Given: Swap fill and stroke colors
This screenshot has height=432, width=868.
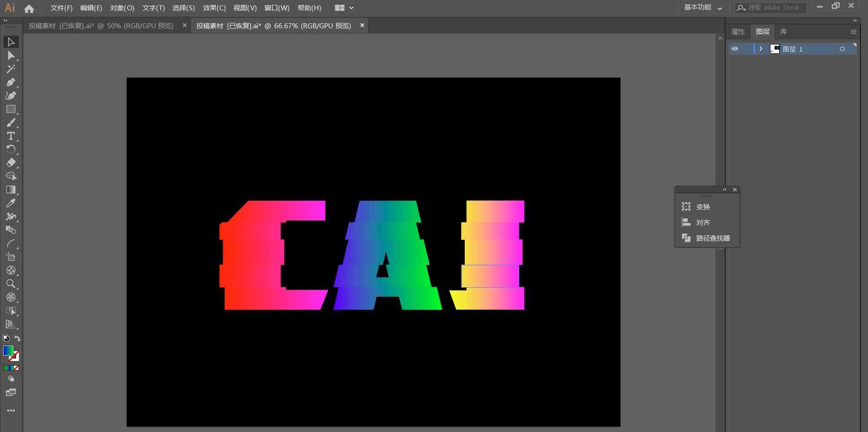Looking at the screenshot, I should click(x=17, y=338).
